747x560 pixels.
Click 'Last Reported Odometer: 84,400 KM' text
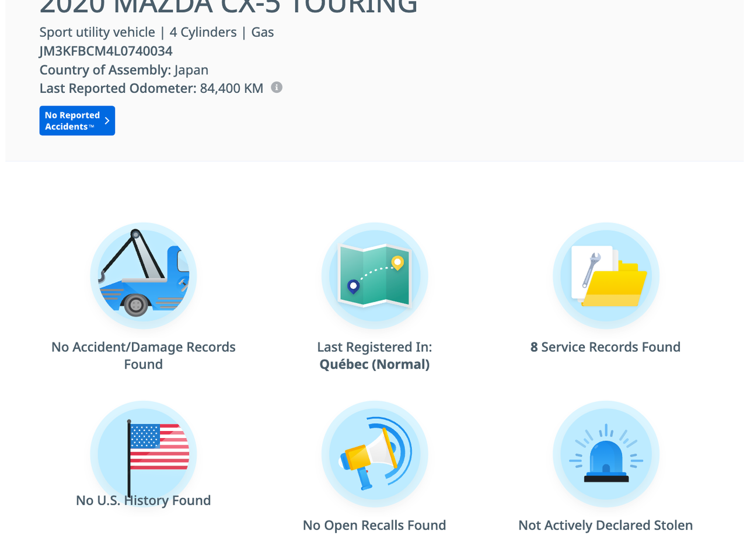[x=152, y=89]
